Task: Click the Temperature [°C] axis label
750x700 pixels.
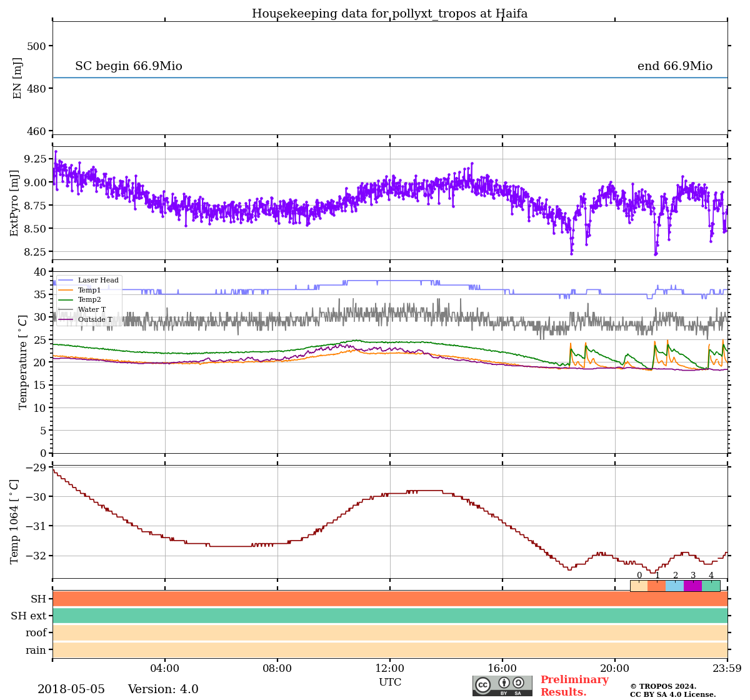Action: [x=24, y=362]
